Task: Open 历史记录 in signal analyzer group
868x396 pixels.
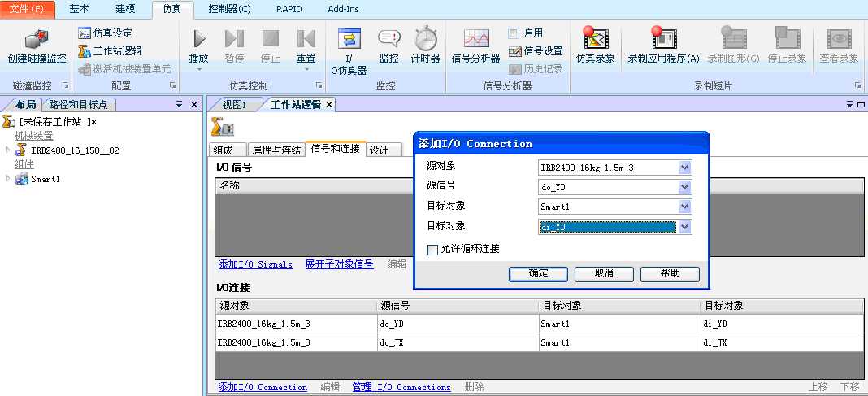Action: point(536,68)
